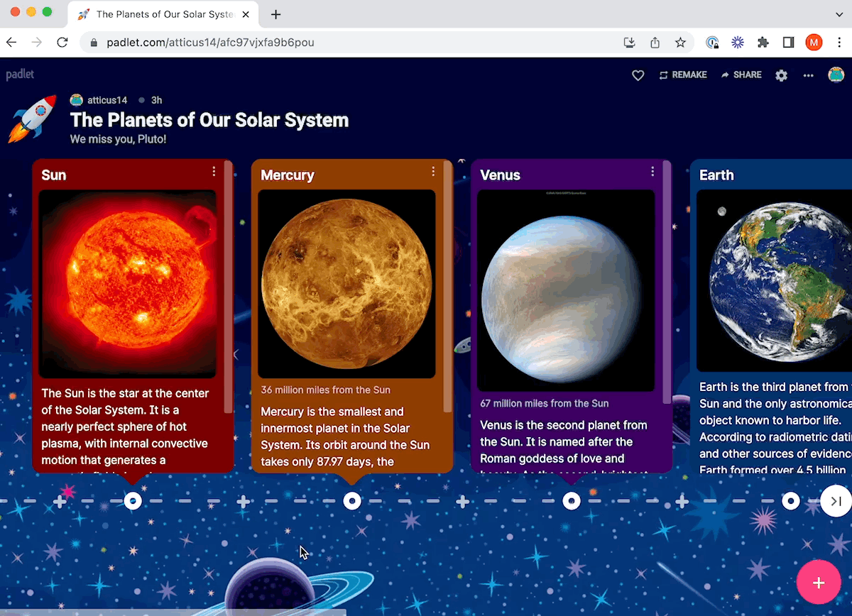Click the Mercury post scrollbar
This screenshot has width=852, height=616.
[447, 287]
